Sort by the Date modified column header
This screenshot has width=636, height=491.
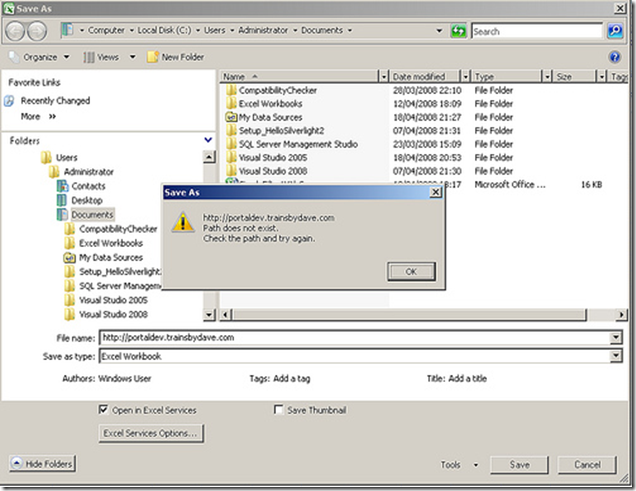tap(424, 76)
